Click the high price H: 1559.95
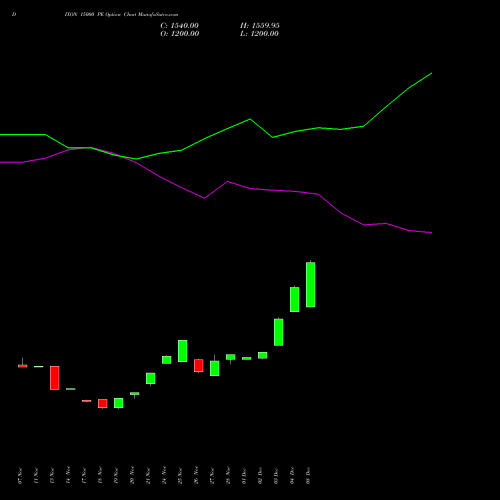 point(260,26)
